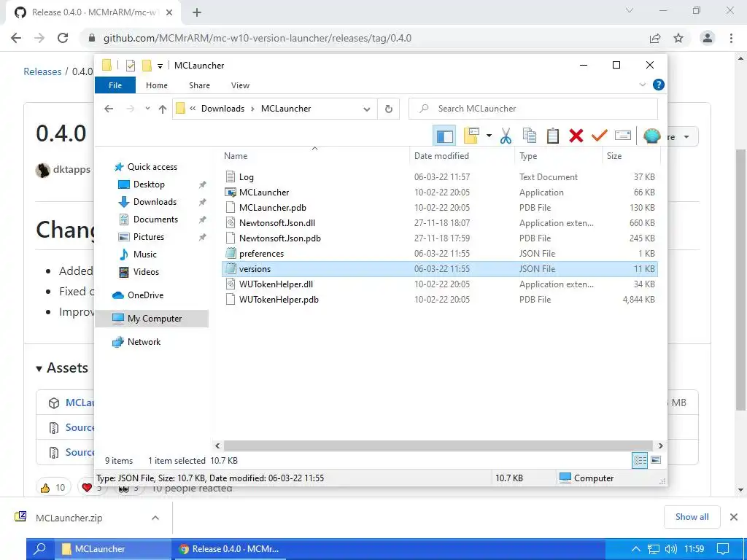Click Downloads in the address breadcrumb
This screenshot has width=747, height=560.
click(x=222, y=109)
